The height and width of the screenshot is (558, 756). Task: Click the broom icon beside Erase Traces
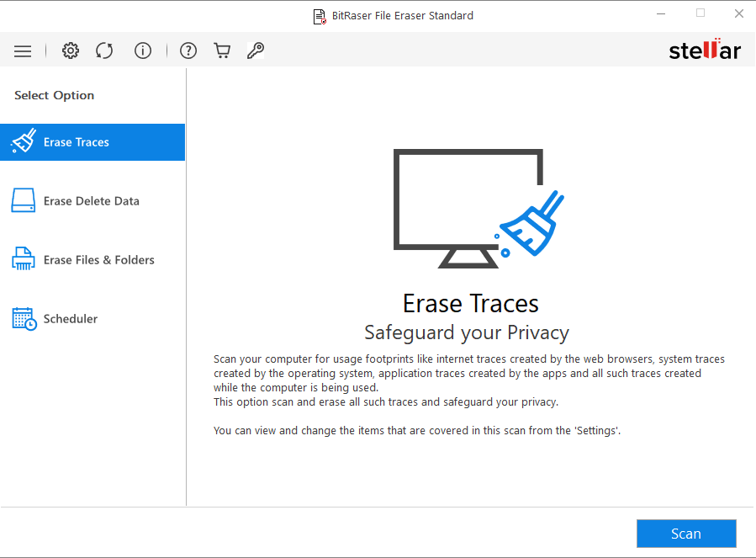pyautogui.click(x=24, y=141)
